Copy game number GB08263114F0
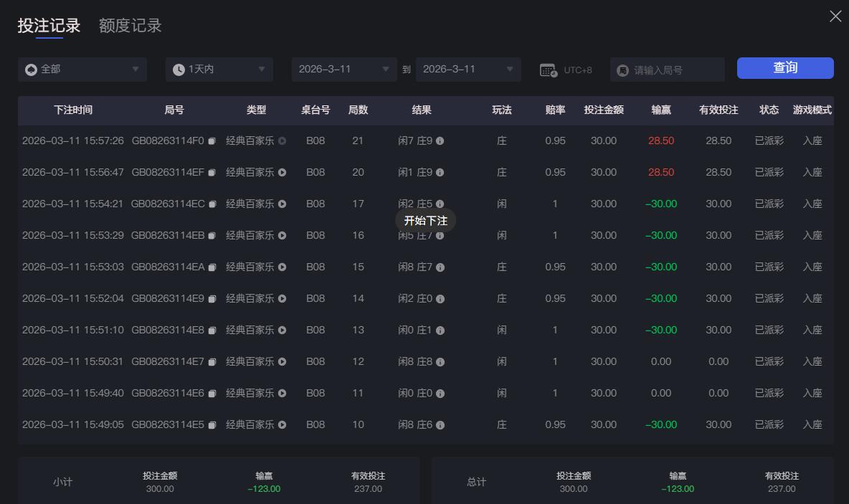 212,141
